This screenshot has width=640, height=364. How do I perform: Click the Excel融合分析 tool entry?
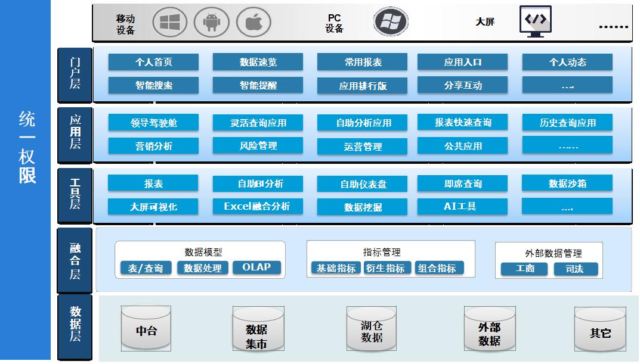(258, 207)
